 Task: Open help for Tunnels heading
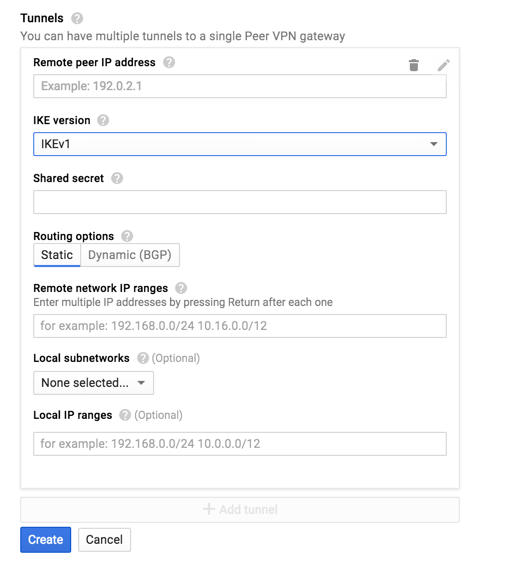click(77, 18)
